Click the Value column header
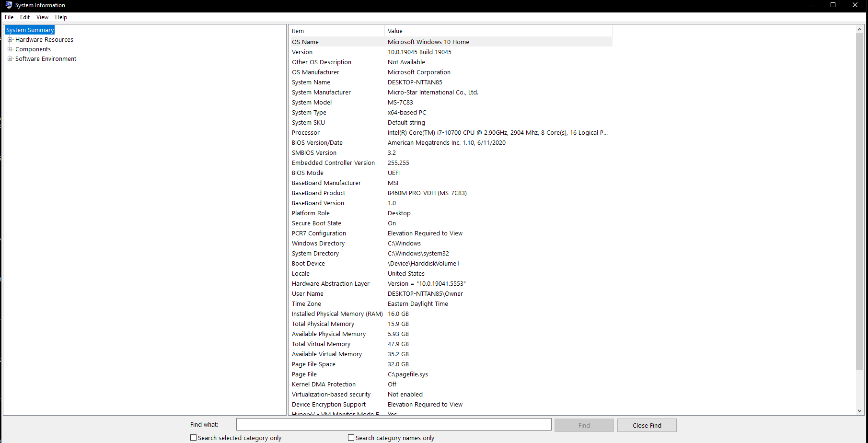The image size is (868, 443). tap(498, 31)
